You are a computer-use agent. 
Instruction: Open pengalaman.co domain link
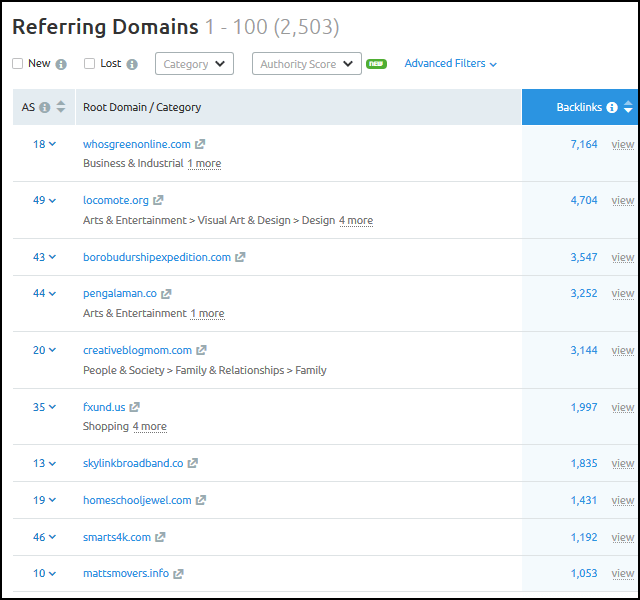[x=120, y=294]
